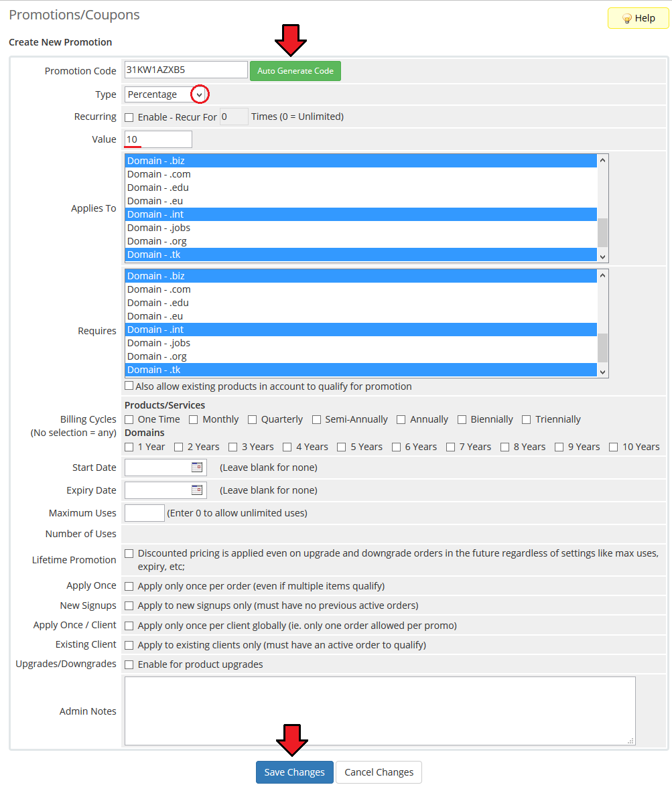This screenshot has height=789, width=672.
Task: Check the 1 Year domain option
Action: pos(129,447)
